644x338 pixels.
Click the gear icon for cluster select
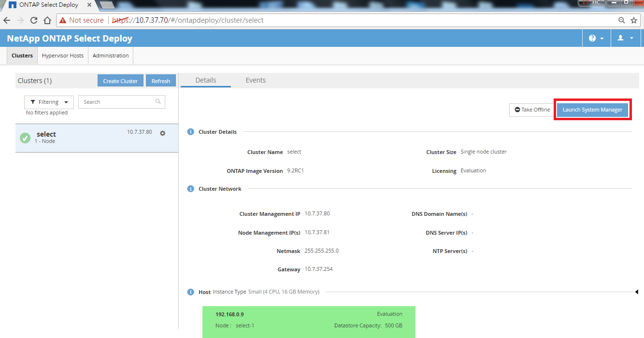(163, 133)
